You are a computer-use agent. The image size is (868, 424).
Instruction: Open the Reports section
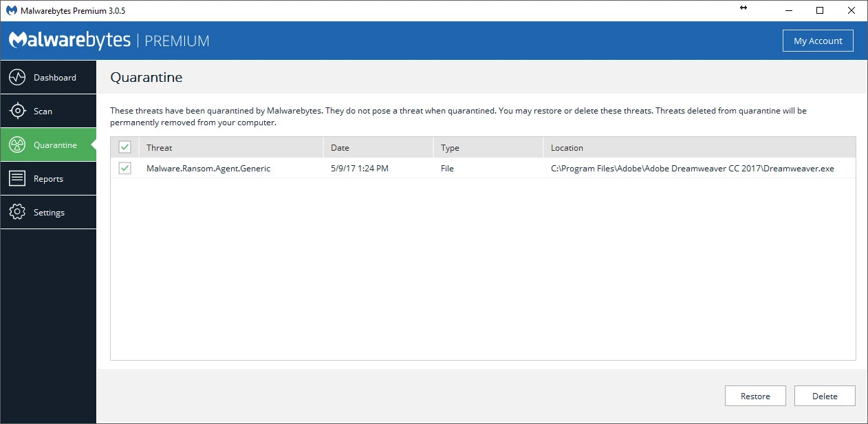click(x=48, y=178)
